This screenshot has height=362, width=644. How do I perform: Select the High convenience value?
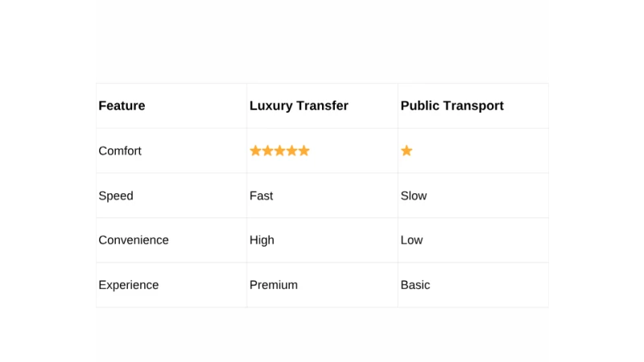click(x=262, y=240)
